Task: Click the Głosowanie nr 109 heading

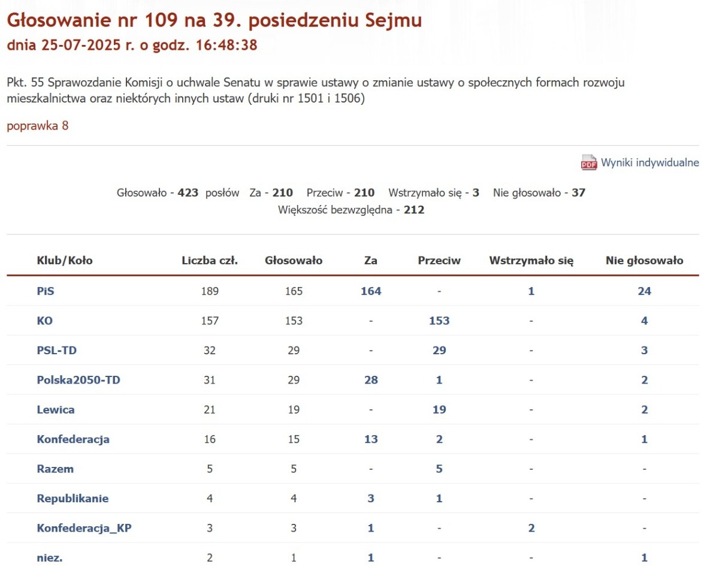Action: click(214, 20)
